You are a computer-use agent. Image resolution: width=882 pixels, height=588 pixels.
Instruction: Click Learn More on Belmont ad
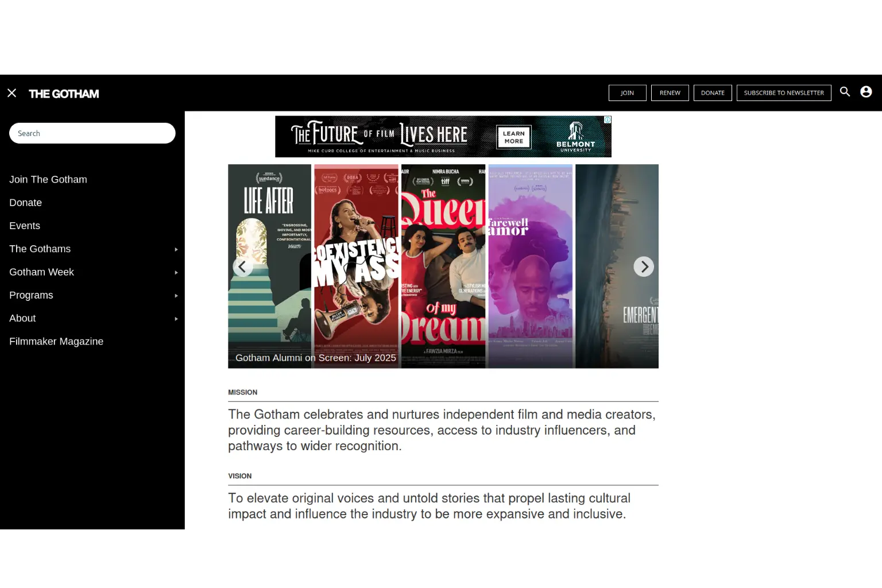coord(513,137)
